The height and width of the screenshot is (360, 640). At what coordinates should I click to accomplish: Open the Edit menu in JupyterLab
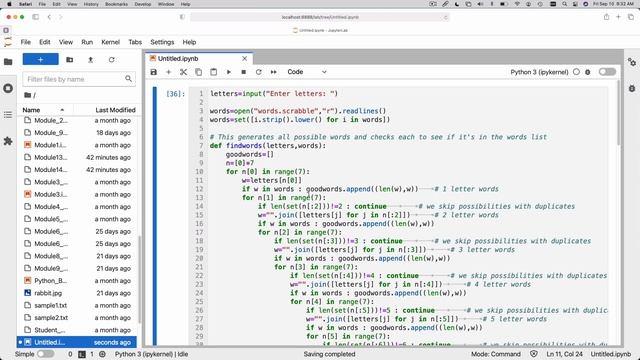(x=44, y=42)
